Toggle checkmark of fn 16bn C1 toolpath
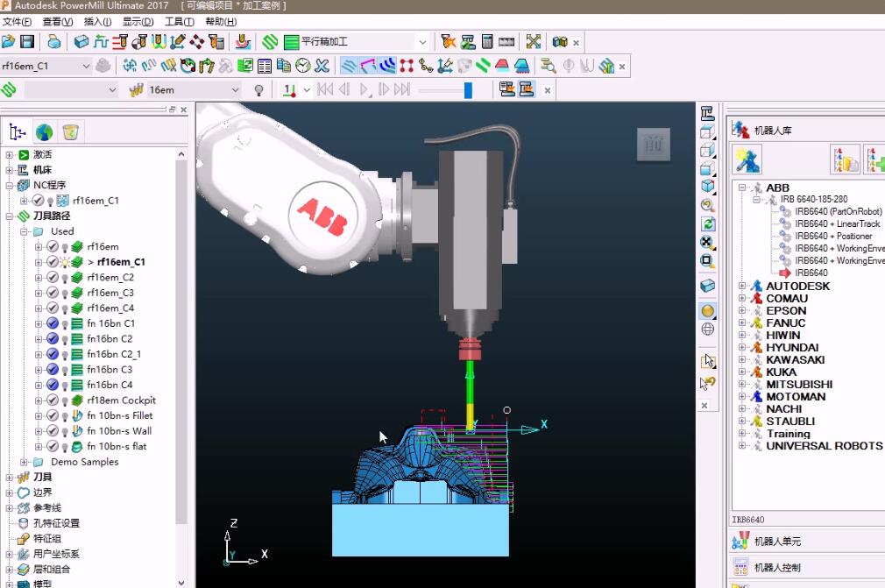The image size is (885, 588). (x=53, y=323)
